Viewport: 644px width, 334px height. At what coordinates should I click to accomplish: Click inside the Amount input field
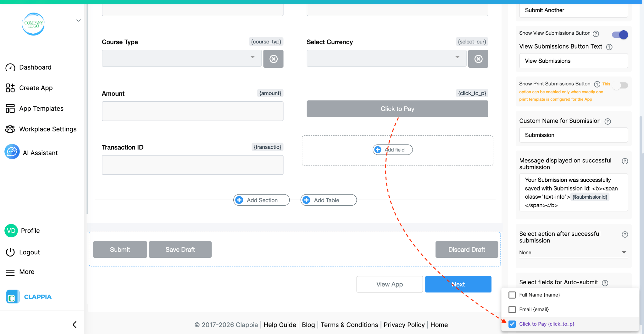click(192, 111)
